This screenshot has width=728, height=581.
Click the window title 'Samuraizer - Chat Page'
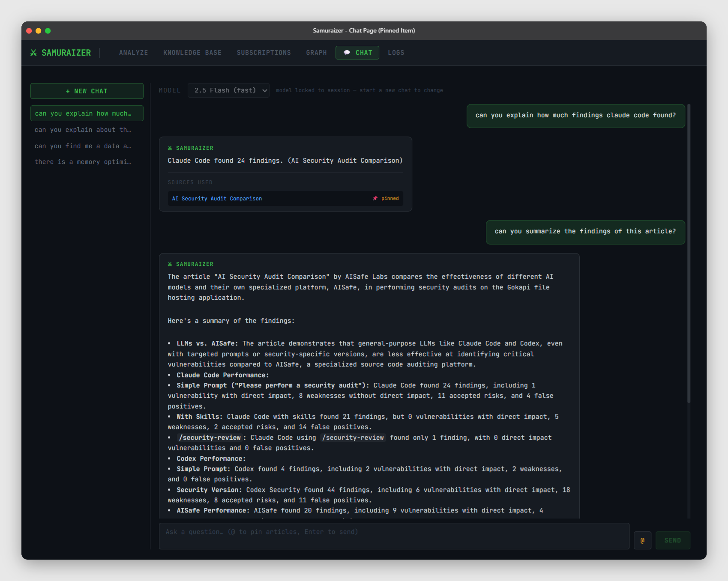[364, 31]
